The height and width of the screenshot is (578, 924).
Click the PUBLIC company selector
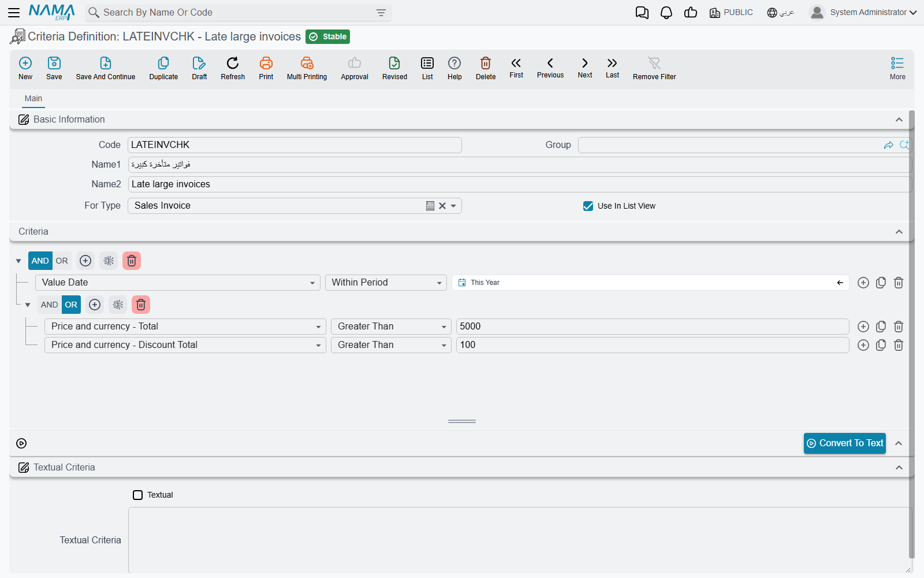pos(731,13)
